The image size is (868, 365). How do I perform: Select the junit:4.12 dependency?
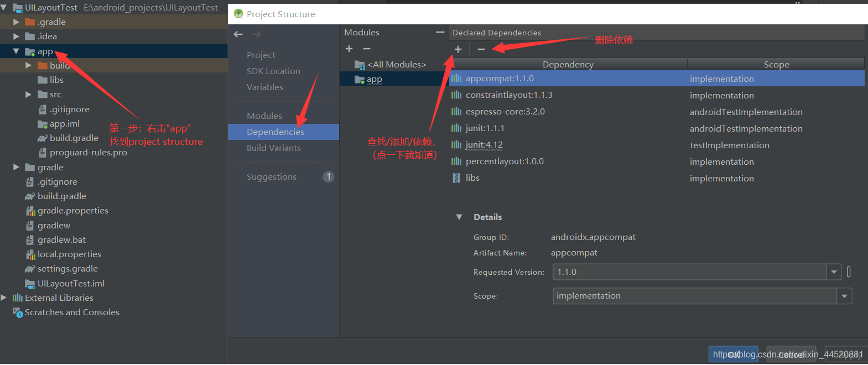click(x=657, y=145)
